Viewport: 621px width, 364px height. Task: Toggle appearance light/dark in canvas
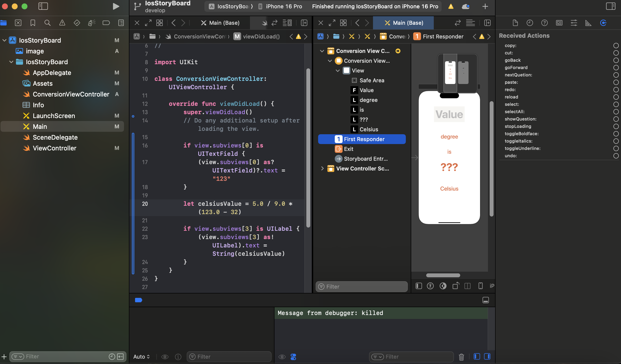[x=443, y=286]
